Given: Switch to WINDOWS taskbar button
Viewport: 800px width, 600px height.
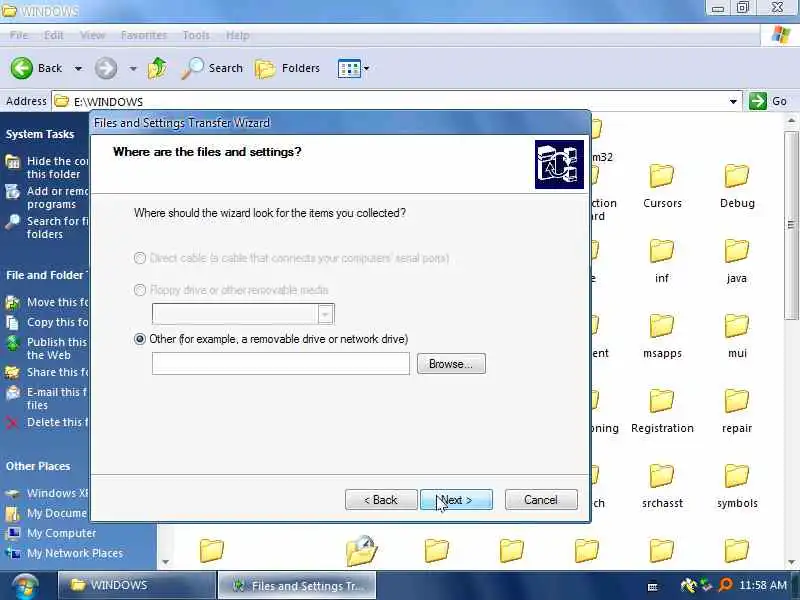Looking at the screenshot, I should 137,585.
